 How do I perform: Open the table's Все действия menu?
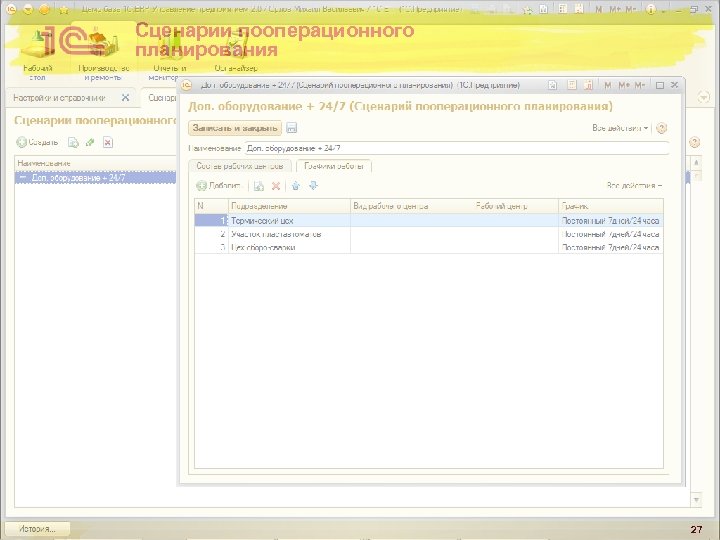[634, 186]
